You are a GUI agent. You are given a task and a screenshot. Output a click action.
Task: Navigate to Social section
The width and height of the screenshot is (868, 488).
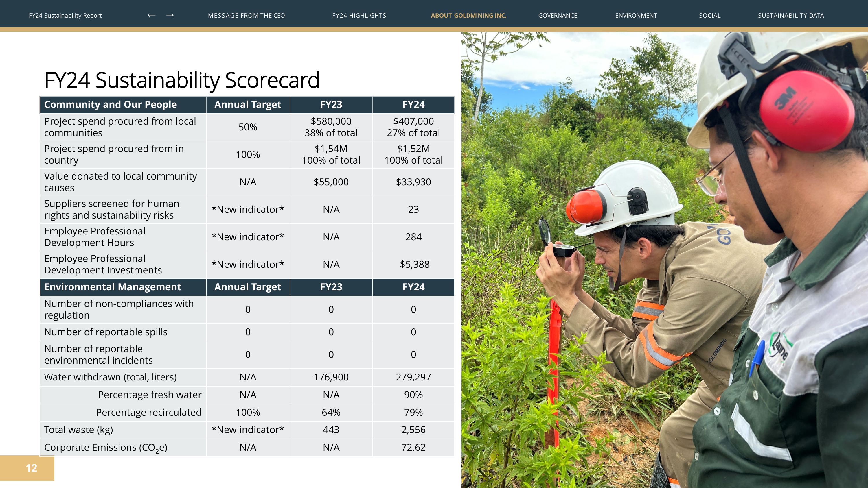(710, 16)
